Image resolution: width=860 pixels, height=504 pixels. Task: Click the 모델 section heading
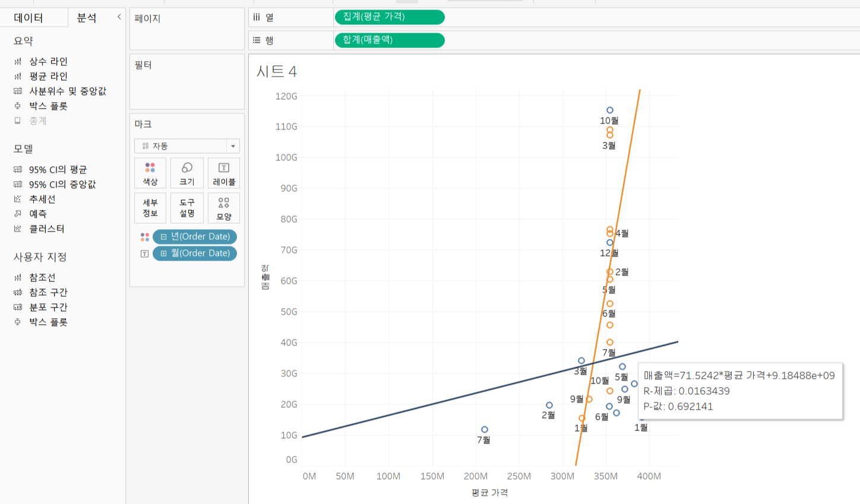[24, 149]
